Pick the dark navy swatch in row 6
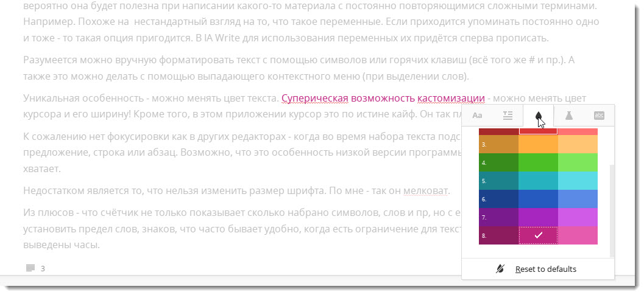This screenshot has height=295, width=644. [x=498, y=198]
